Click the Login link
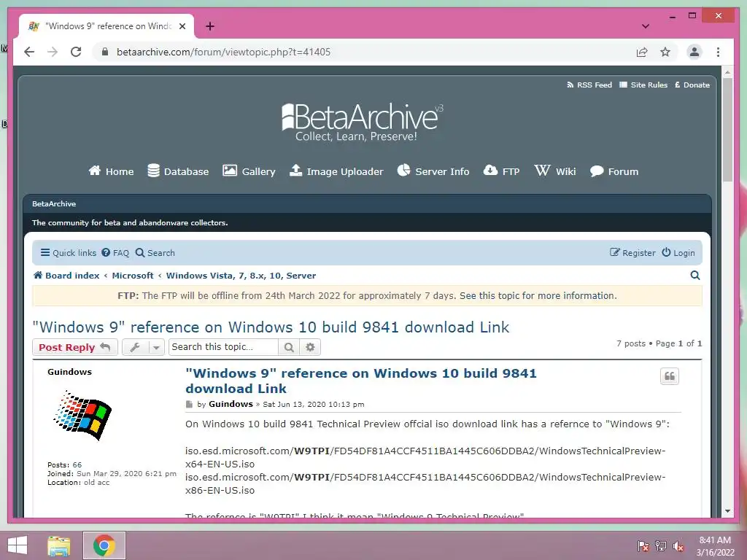This screenshot has width=747, height=560. (x=678, y=253)
